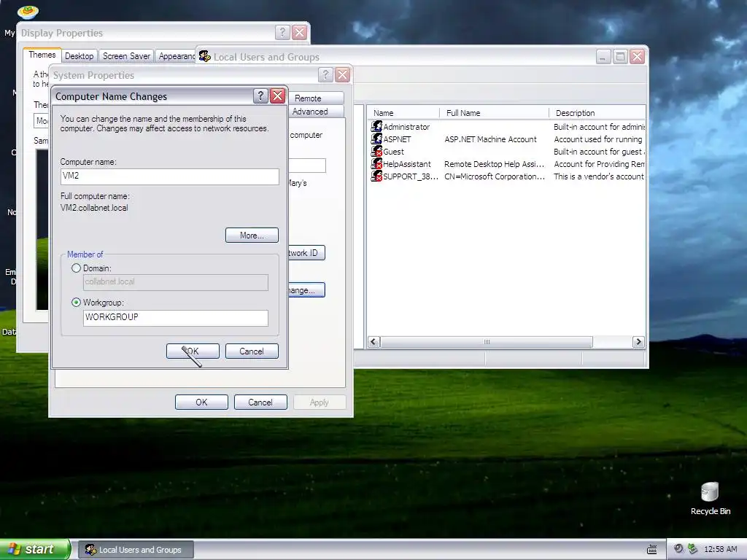Select the Domain radio button
Image resolution: width=747 pixels, height=560 pixels.
[x=76, y=268]
